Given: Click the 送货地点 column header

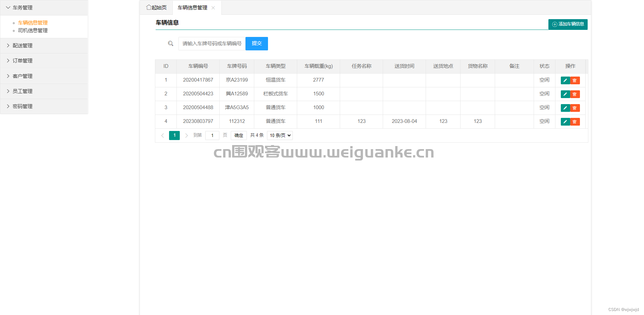Looking at the screenshot, I should click(443, 66).
